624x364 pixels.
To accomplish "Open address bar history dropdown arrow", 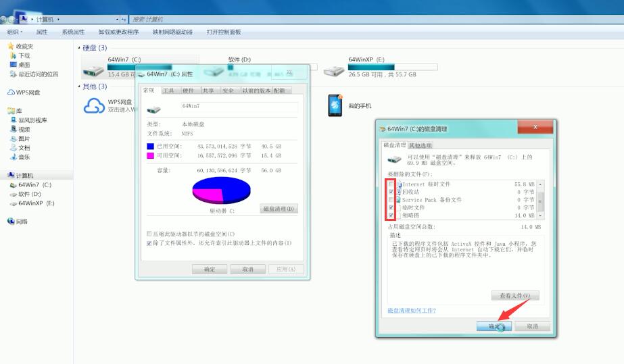I will pos(118,19).
